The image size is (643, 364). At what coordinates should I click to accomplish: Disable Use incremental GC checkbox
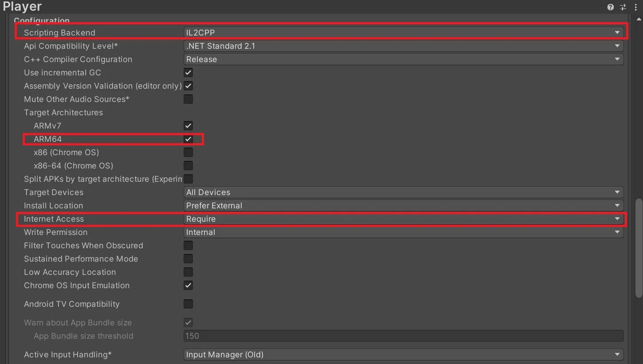click(x=188, y=73)
